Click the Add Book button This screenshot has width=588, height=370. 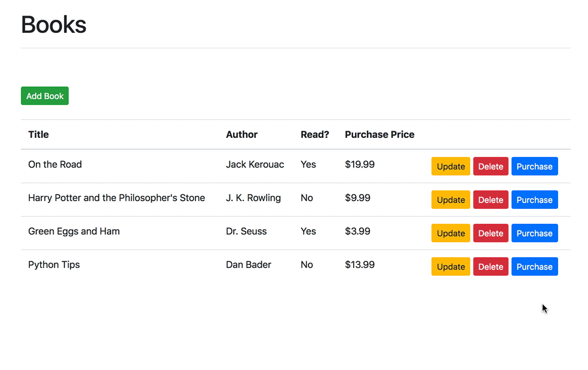tap(44, 95)
